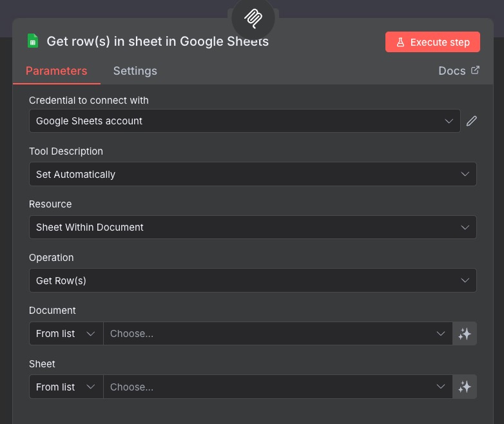Open the Settings tab

(135, 71)
